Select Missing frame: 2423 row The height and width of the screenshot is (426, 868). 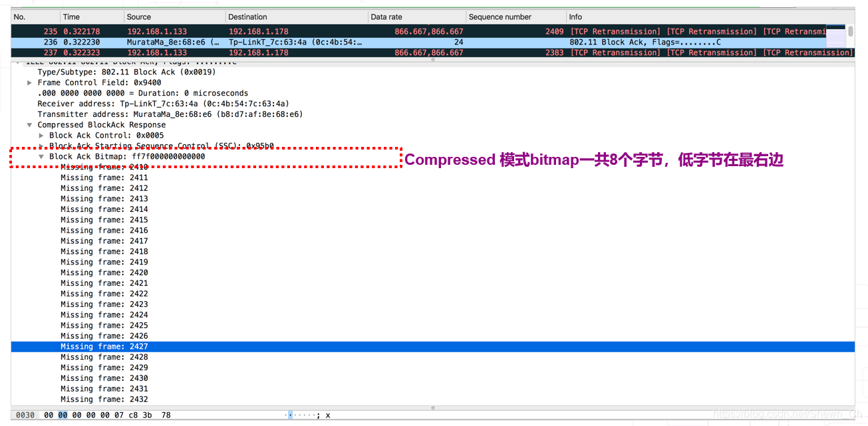pos(432,304)
